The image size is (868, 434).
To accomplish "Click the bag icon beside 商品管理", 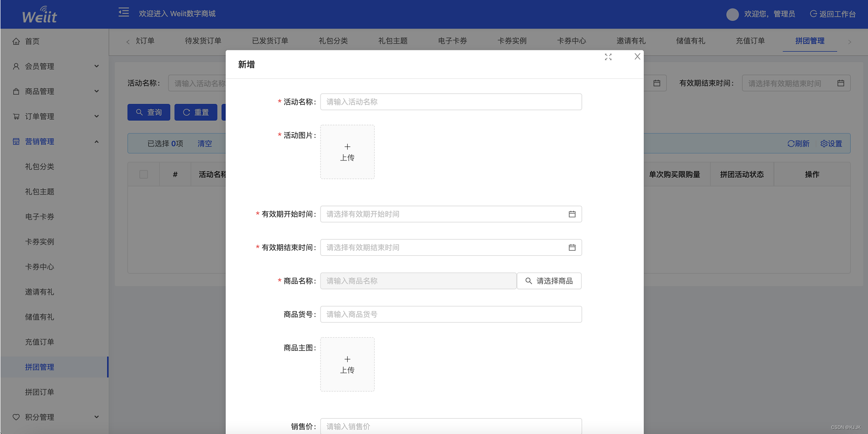I will [x=16, y=91].
